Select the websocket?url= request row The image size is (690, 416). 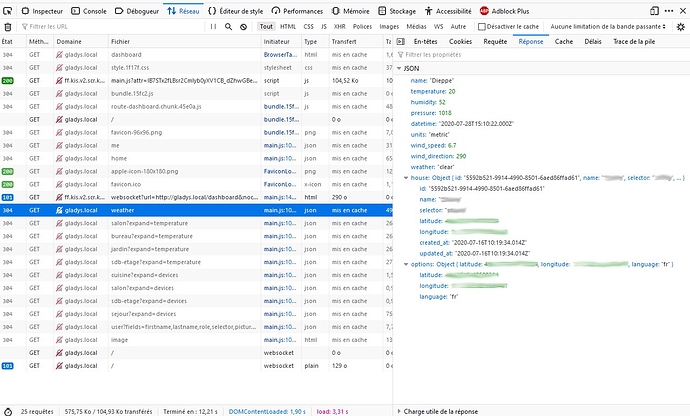(196, 197)
